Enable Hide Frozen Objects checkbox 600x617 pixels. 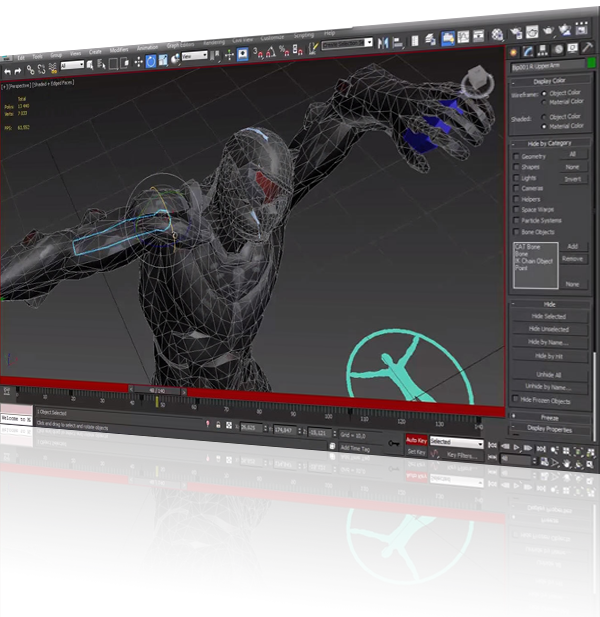tap(515, 399)
